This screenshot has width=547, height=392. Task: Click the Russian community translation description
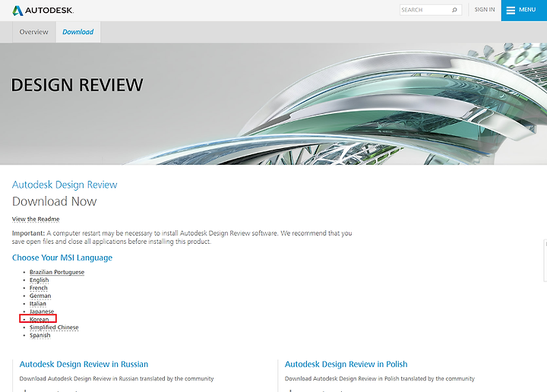coord(116,379)
